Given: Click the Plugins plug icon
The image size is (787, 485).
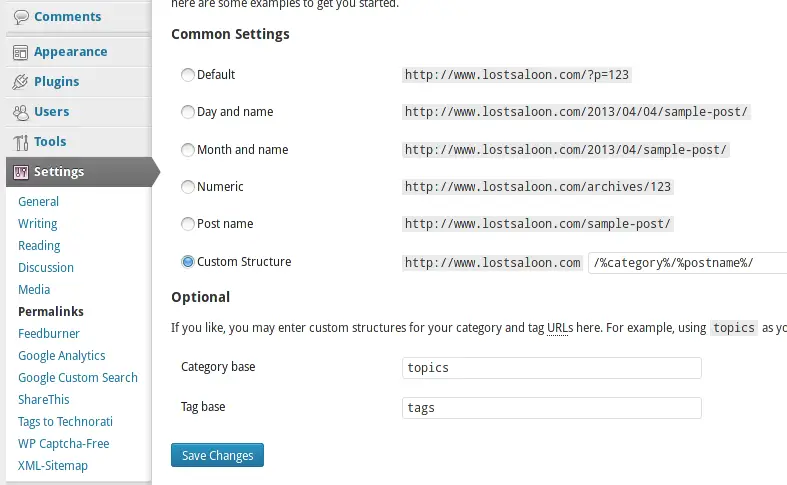Looking at the screenshot, I should (20, 82).
